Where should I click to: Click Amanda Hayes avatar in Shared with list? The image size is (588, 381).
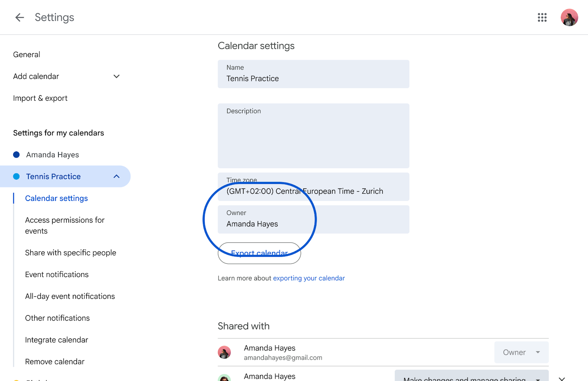click(225, 352)
